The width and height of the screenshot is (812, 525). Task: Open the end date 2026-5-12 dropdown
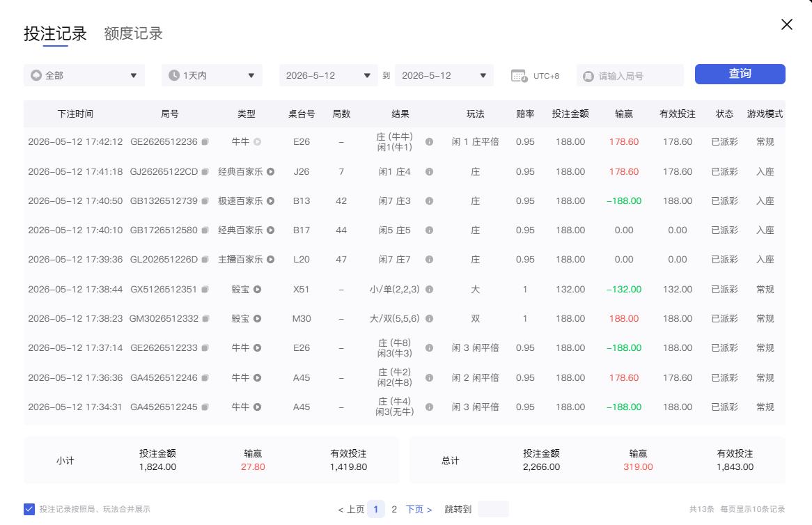pyautogui.click(x=444, y=76)
